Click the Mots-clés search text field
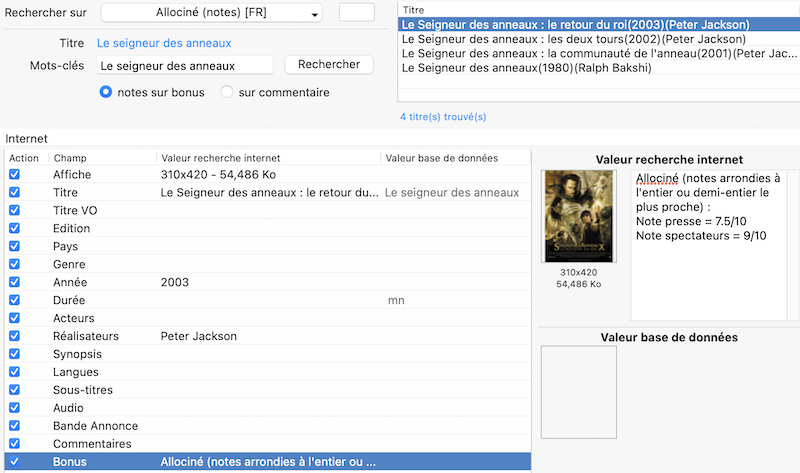The width and height of the screenshot is (800, 473). 185,65
